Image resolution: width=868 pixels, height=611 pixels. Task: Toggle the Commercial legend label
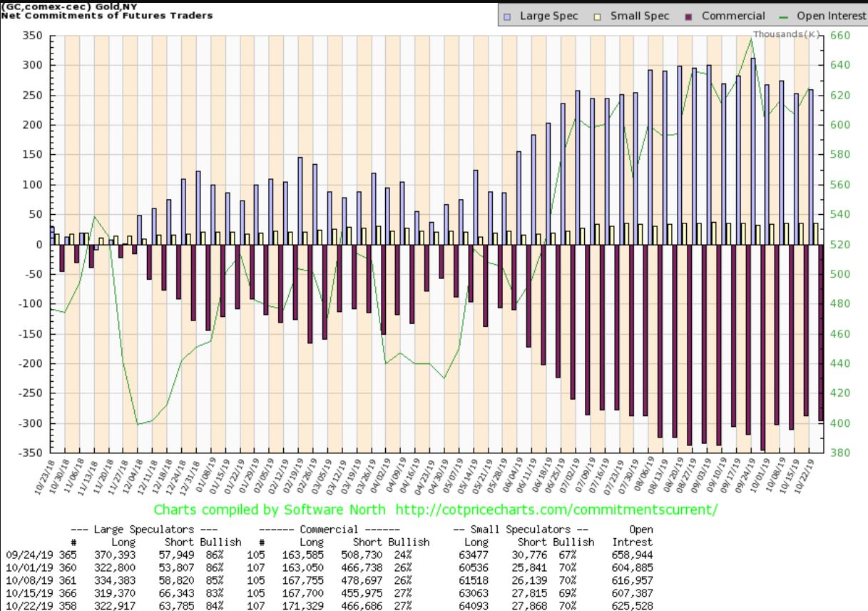point(732,16)
